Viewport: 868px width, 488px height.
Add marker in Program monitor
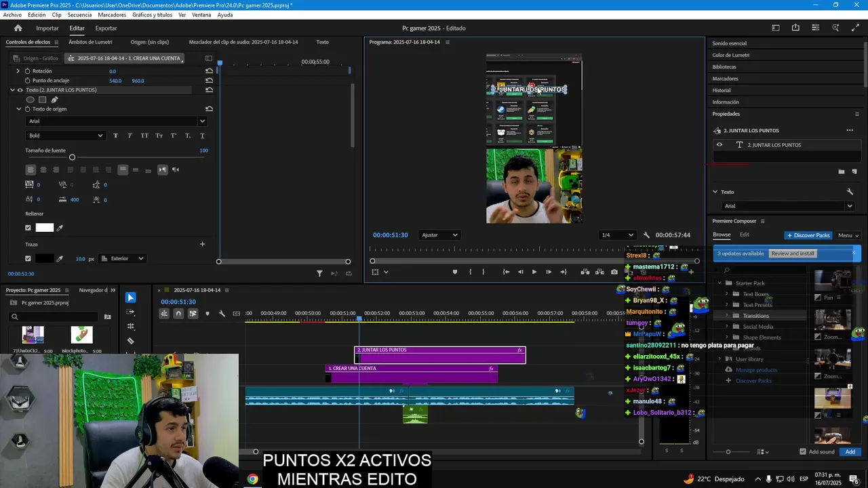click(x=454, y=272)
